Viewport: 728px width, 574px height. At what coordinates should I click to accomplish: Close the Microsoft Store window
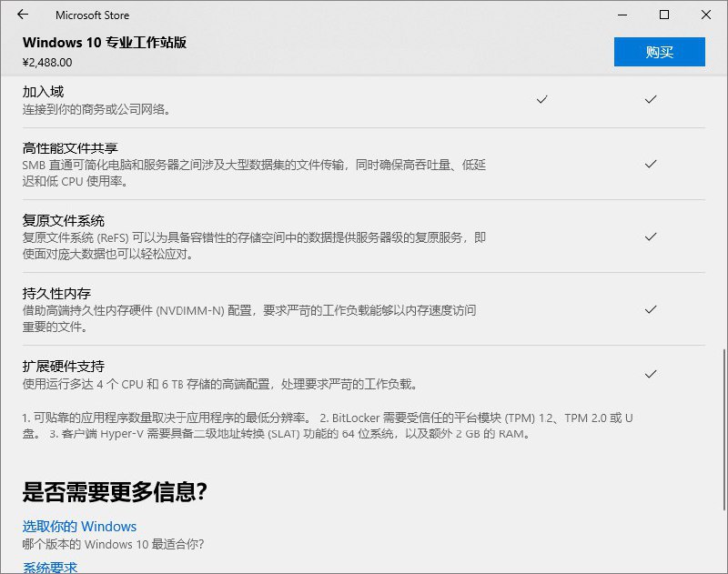[x=706, y=15]
